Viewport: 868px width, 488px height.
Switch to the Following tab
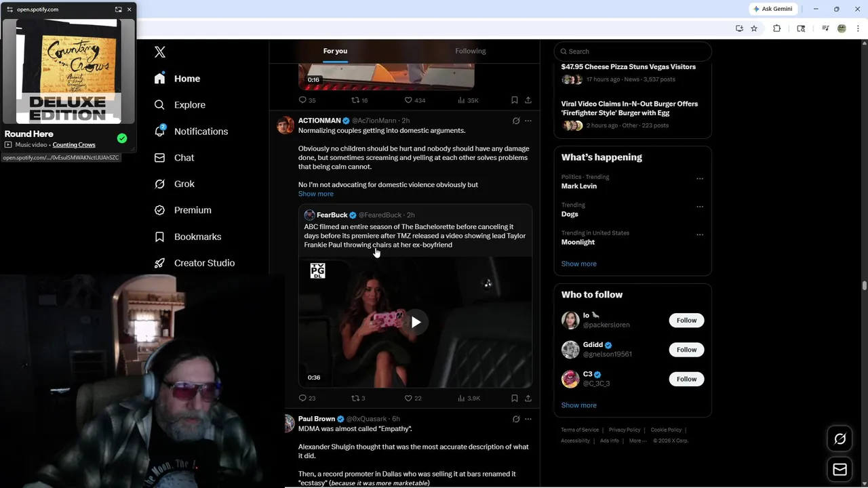471,51
